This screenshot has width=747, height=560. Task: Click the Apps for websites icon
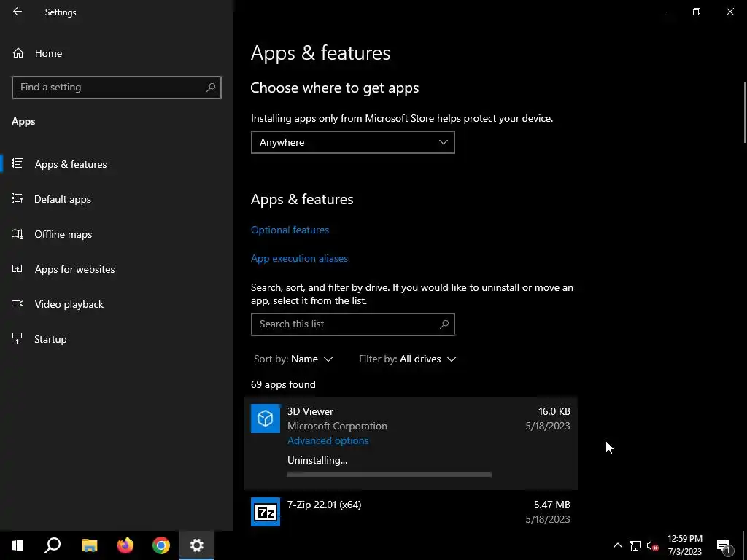coord(18,268)
